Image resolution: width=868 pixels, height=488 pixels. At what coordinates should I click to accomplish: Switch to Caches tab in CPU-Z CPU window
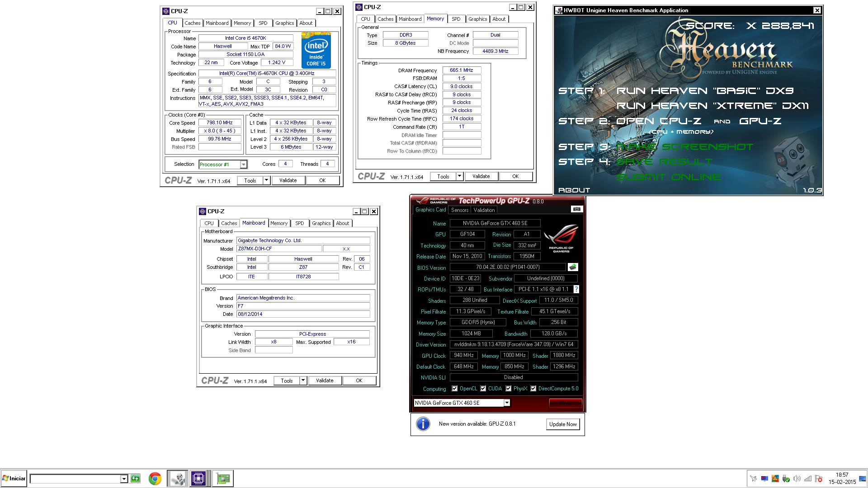192,23
